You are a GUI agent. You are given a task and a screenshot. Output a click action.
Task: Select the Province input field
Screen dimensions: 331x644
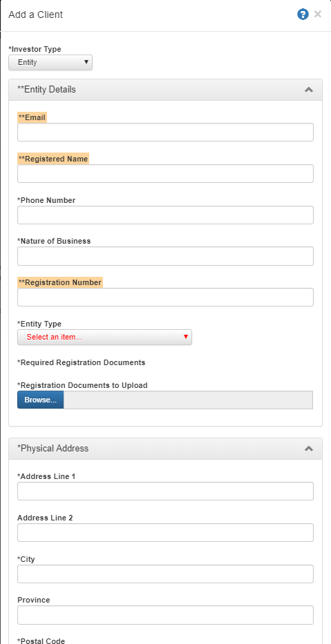click(x=165, y=615)
